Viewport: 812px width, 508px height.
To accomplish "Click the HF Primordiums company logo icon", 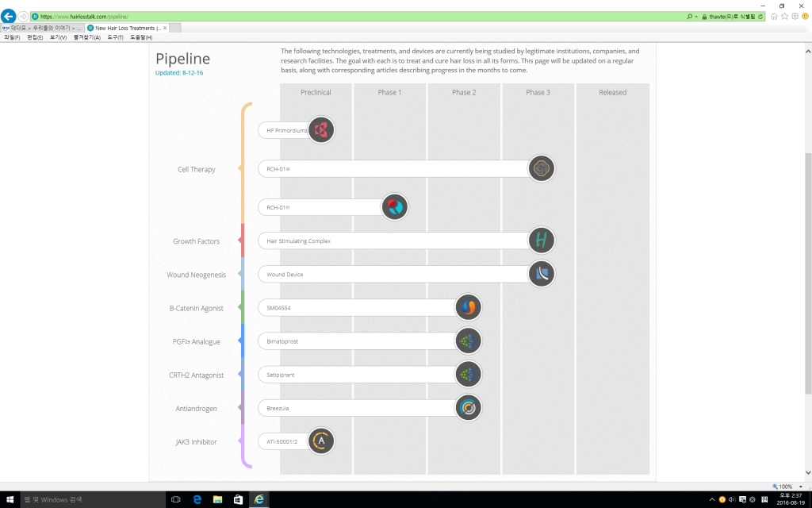I will [321, 129].
